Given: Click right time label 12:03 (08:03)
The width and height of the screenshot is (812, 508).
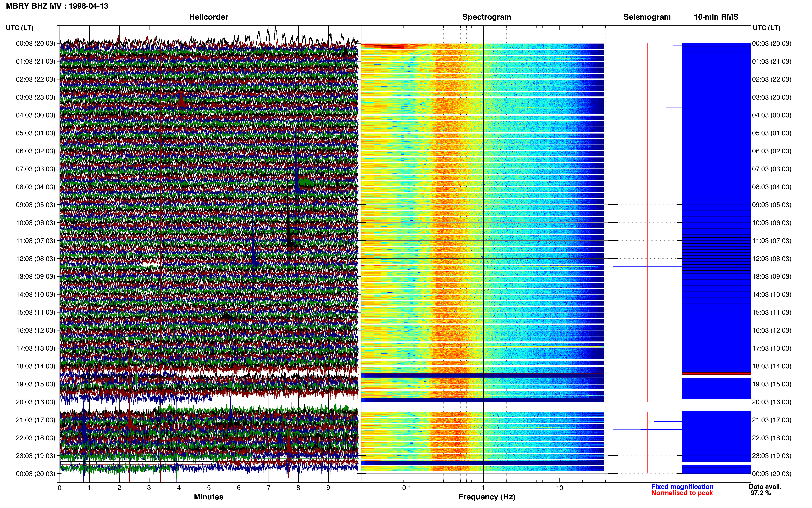Looking at the screenshot, I should click(x=772, y=259).
